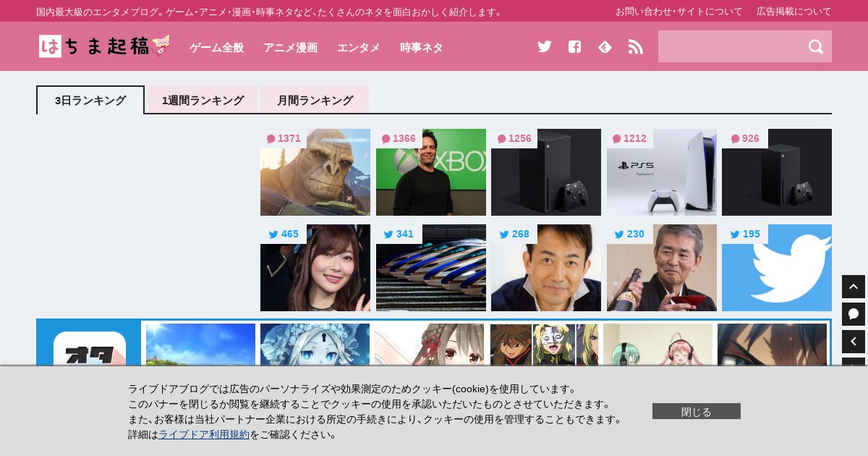This screenshot has width=868, height=456.
Task: Select the 3日ランキング tab
Action: [x=90, y=100]
